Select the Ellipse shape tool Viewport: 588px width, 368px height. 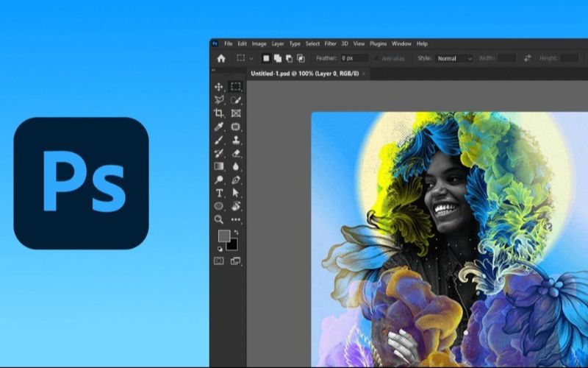point(218,206)
